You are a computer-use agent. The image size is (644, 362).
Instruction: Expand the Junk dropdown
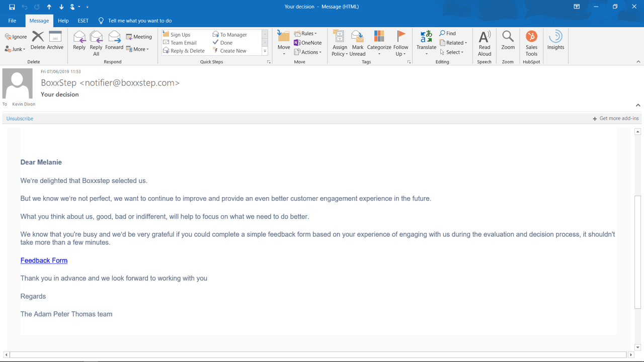16,49
